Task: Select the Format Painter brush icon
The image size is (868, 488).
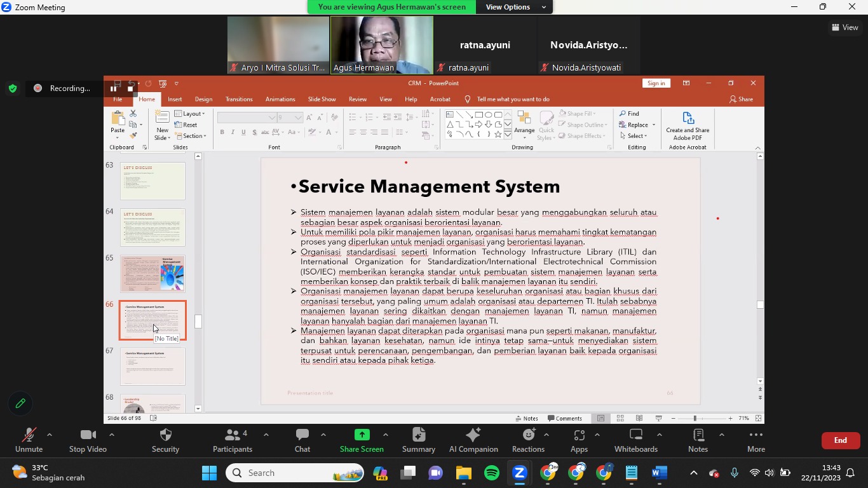Action: coord(133,135)
